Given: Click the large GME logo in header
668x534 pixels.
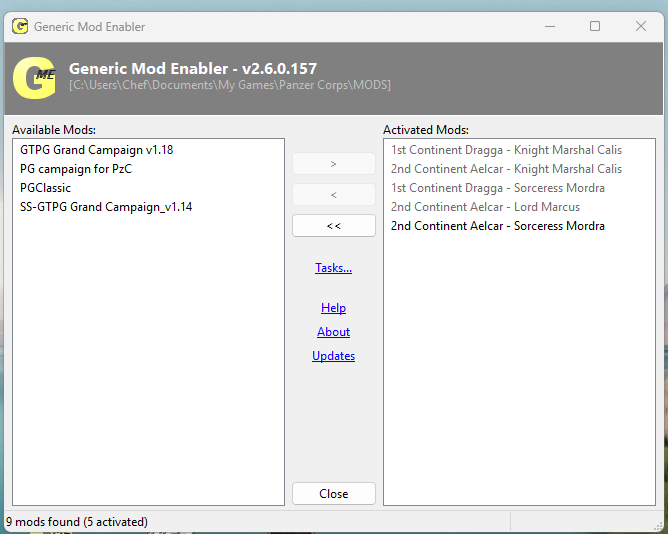Looking at the screenshot, I should (35, 78).
